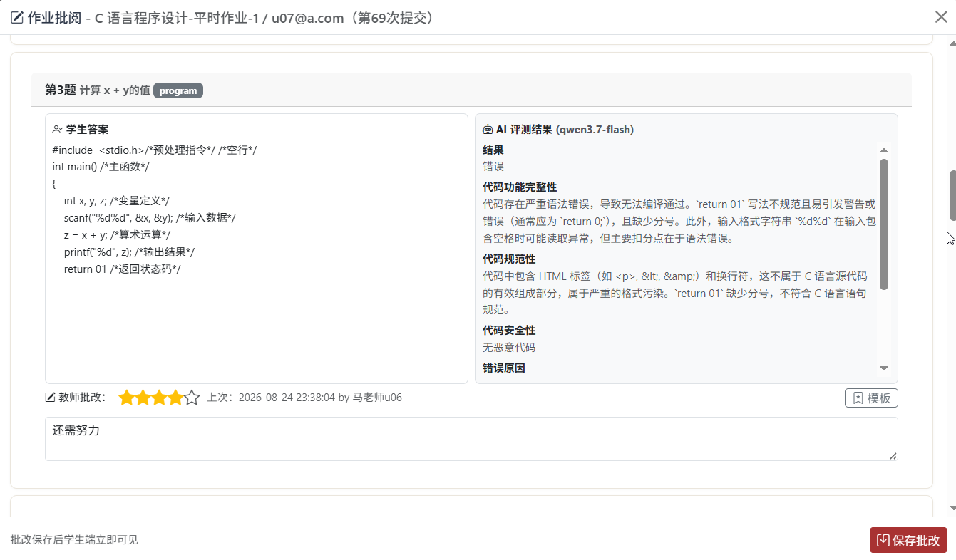Click the 计算 x + y的值 question title
This screenshot has width=956, height=560.
pos(115,90)
